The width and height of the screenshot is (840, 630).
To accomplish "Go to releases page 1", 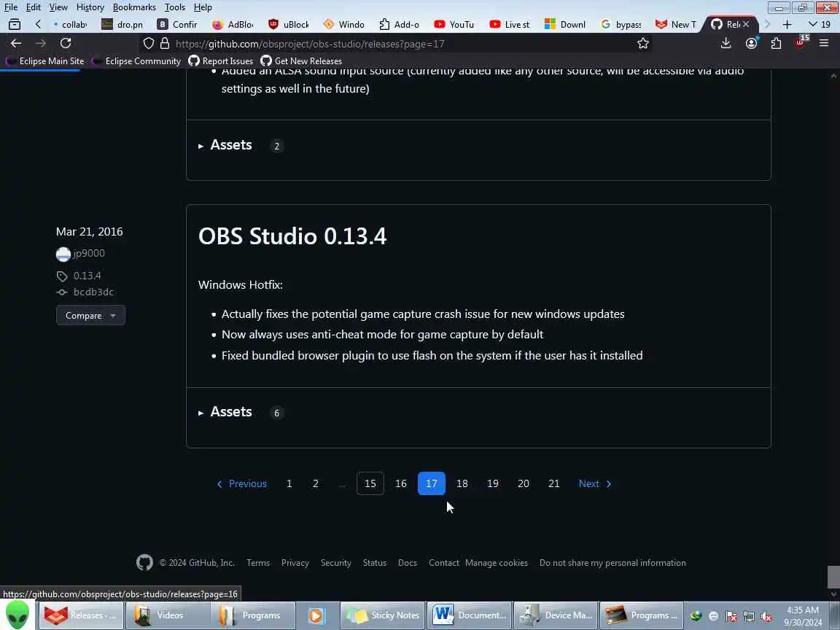I will point(289,483).
